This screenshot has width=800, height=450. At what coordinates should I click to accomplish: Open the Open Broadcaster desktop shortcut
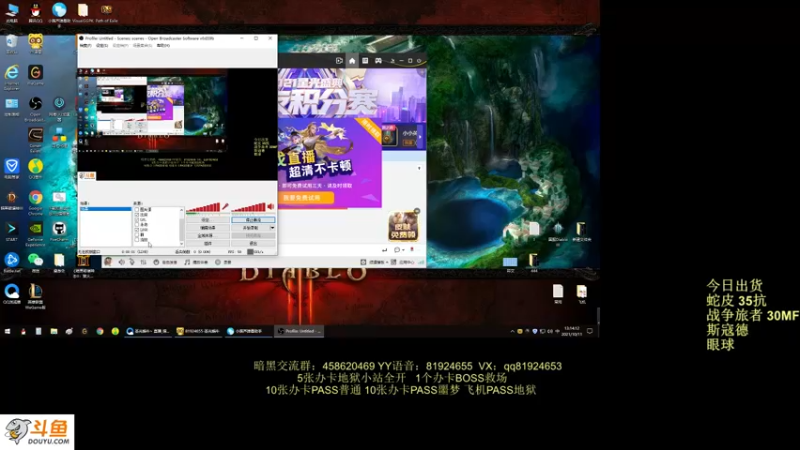tap(35, 106)
